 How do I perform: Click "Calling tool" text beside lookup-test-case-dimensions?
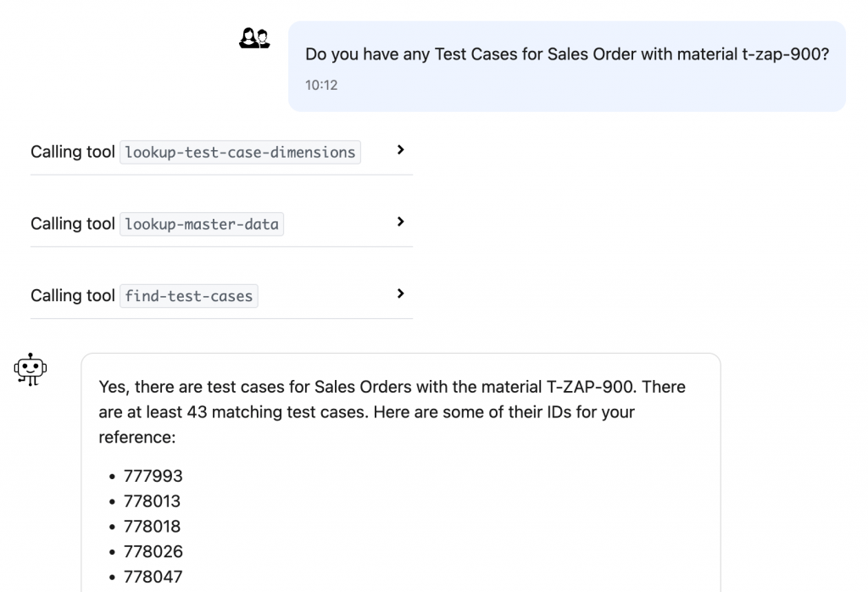73,152
